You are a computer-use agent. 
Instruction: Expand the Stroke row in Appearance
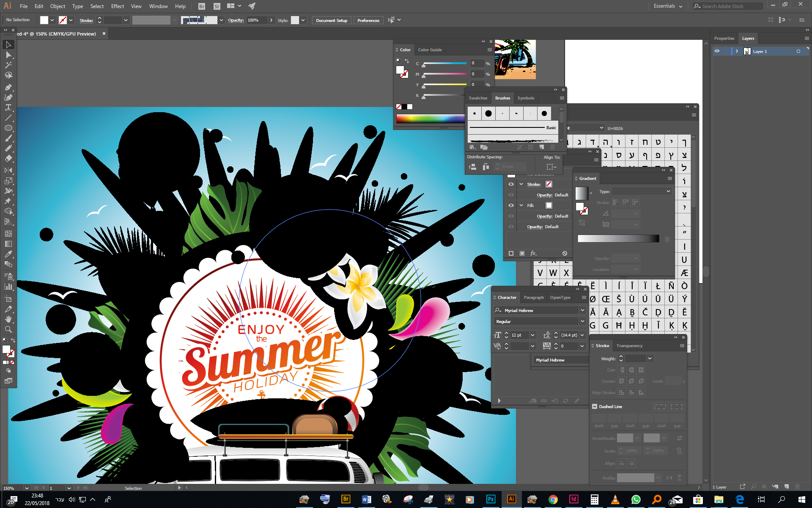[x=521, y=184]
